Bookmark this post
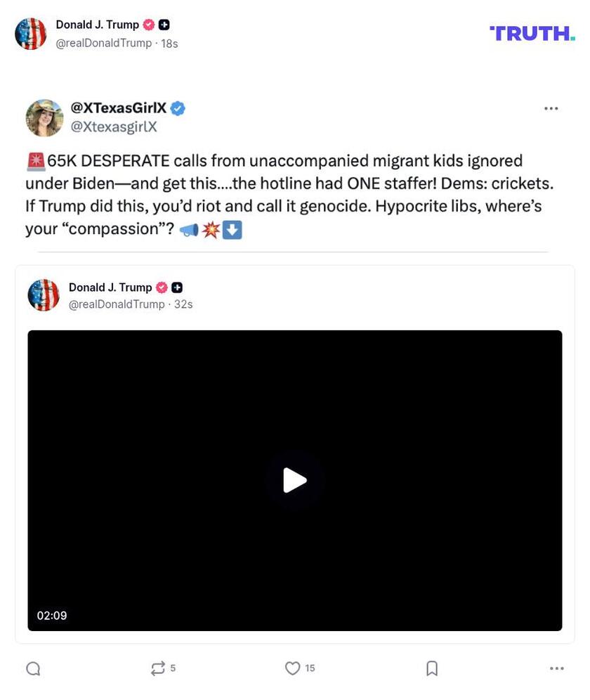This screenshot has width=590, height=700. coord(431,668)
